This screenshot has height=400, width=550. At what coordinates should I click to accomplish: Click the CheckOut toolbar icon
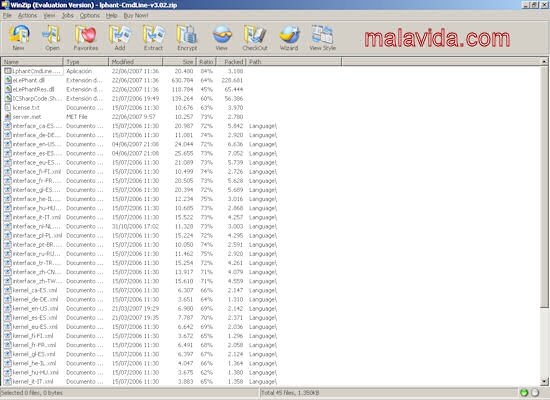255,34
